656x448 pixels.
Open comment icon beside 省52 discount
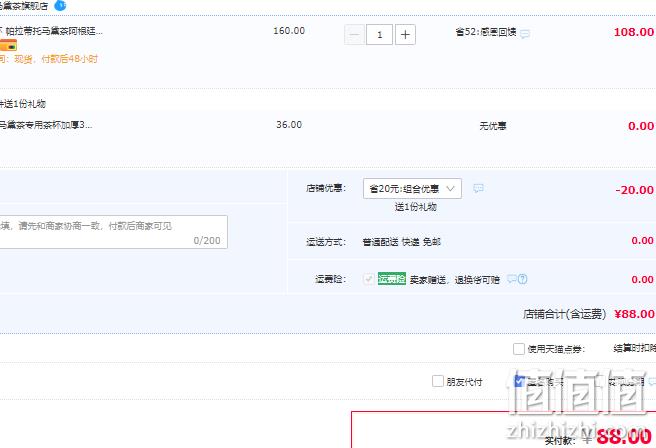[x=525, y=33]
